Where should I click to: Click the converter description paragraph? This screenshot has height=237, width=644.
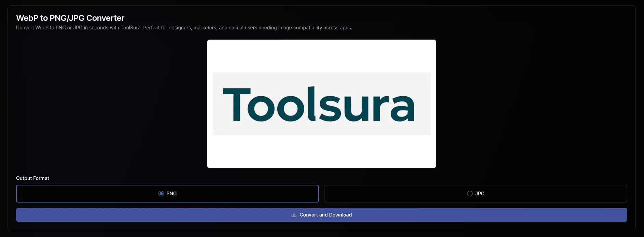tap(184, 28)
